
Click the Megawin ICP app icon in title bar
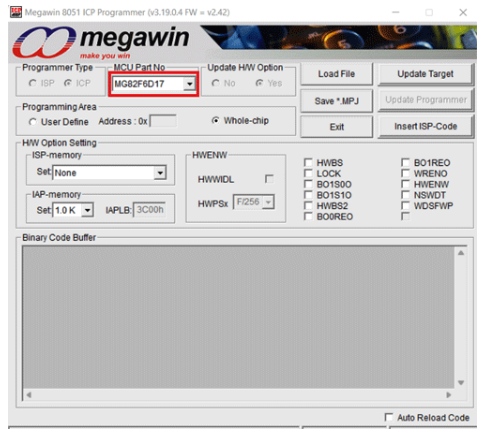(x=16, y=12)
